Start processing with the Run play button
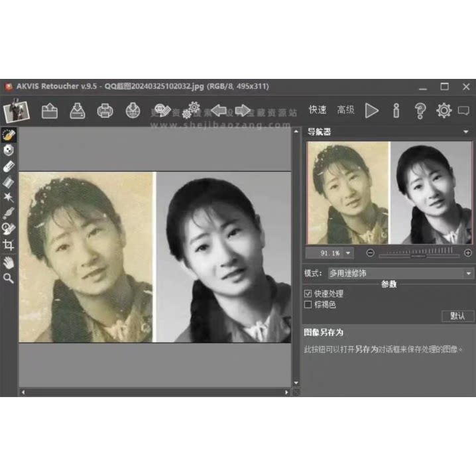476x476 pixels. point(371,111)
